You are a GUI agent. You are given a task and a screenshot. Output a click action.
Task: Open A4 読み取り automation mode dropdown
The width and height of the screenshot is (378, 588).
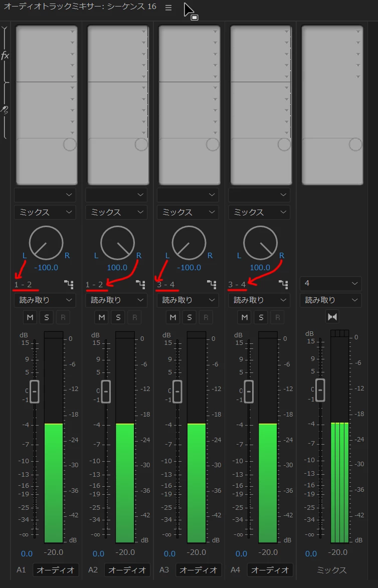(x=260, y=300)
